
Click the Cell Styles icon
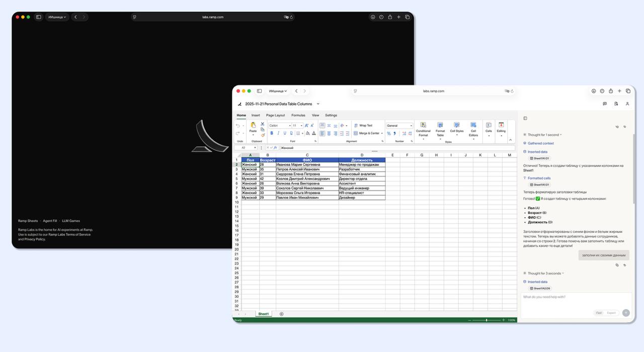[457, 125]
